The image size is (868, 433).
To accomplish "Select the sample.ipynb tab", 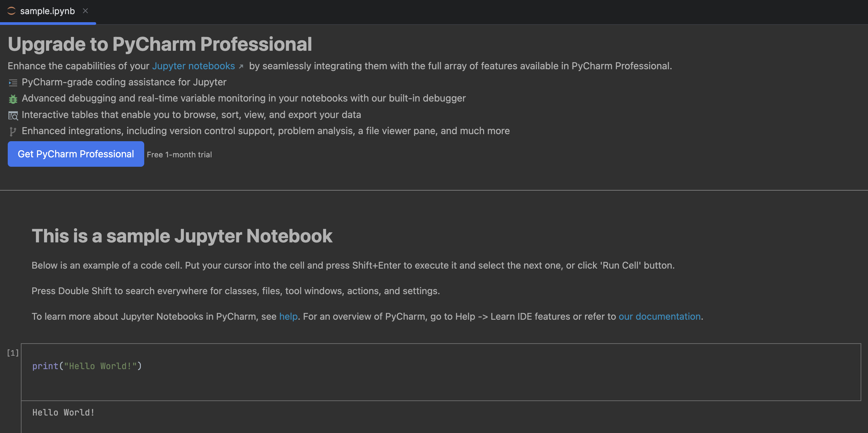I will coord(47,11).
